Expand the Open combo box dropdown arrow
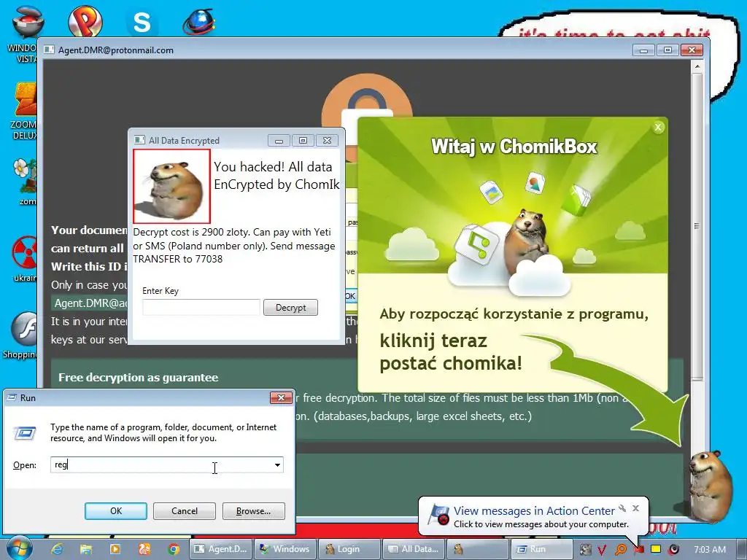The height and width of the screenshot is (560, 747). (x=277, y=464)
